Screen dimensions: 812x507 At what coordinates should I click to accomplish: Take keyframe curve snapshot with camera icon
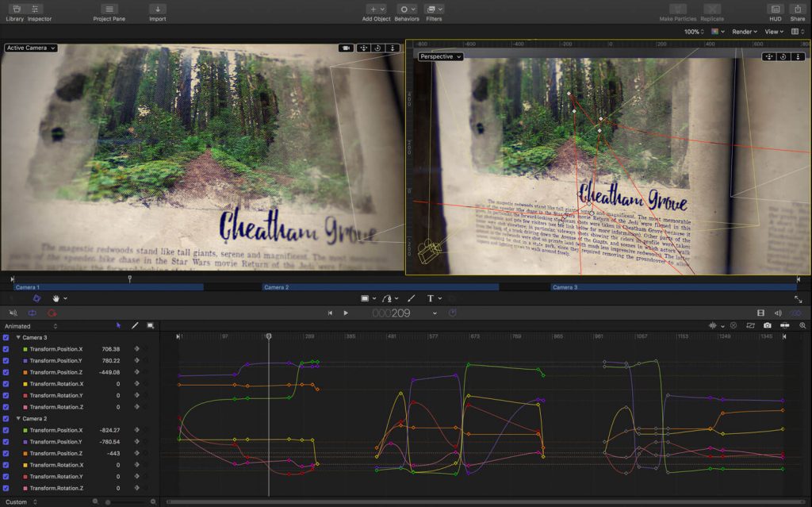click(767, 325)
